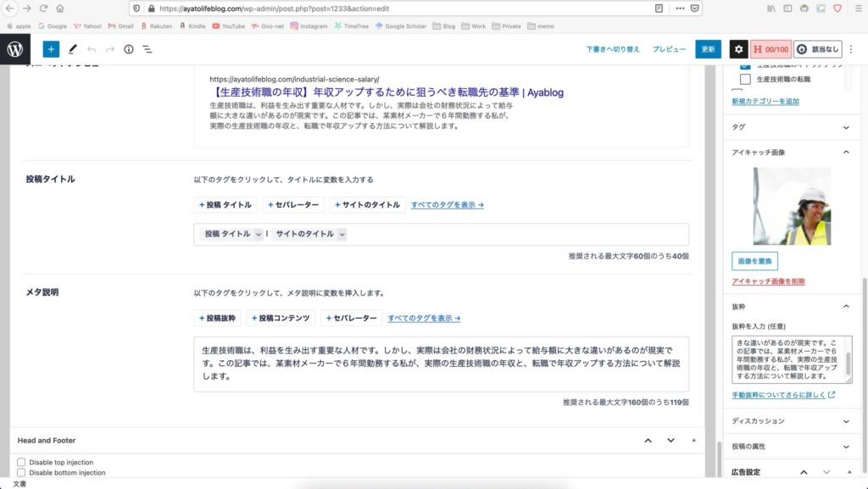Open the post details info icon
This screenshot has width=868, height=489.
click(x=129, y=49)
